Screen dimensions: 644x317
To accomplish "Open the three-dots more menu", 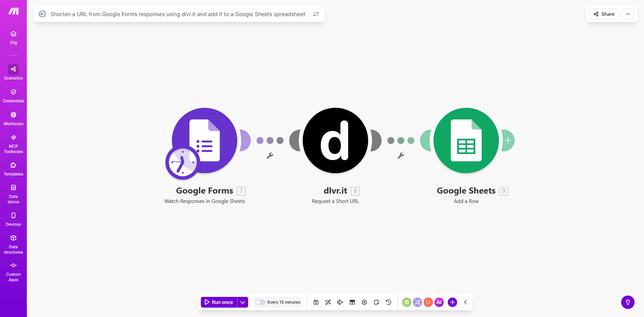I will coord(628,14).
